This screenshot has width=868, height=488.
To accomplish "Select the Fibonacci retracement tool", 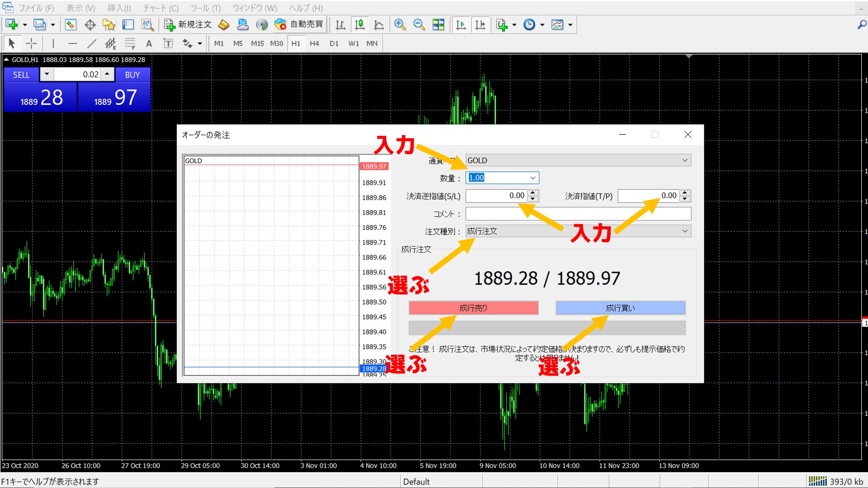I will [130, 43].
